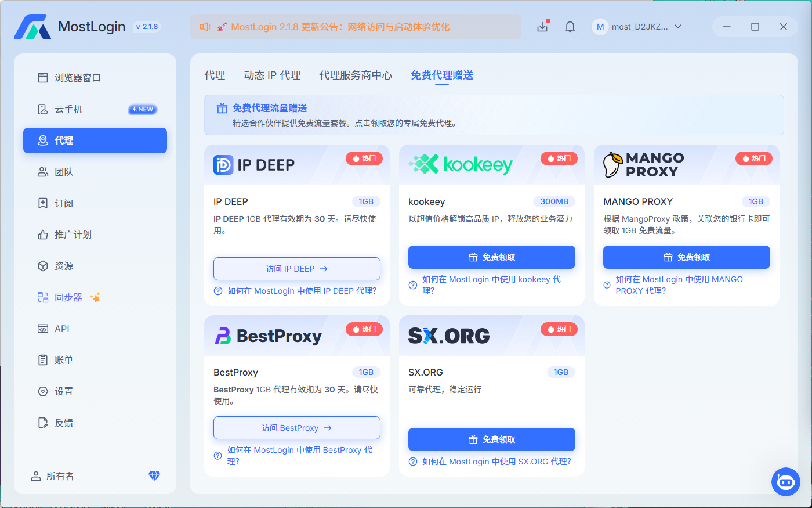Click 热门 badge on IP DEEP card

[x=364, y=158]
